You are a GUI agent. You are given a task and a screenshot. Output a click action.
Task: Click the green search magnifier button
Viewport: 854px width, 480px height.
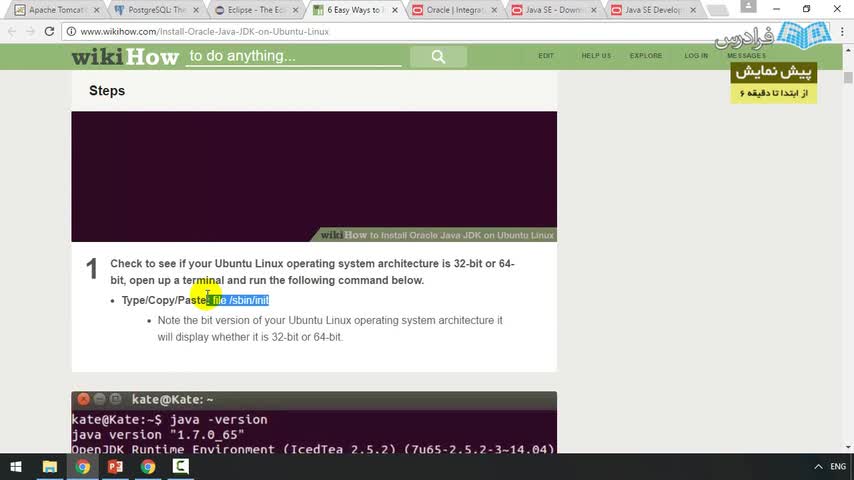click(x=438, y=56)
